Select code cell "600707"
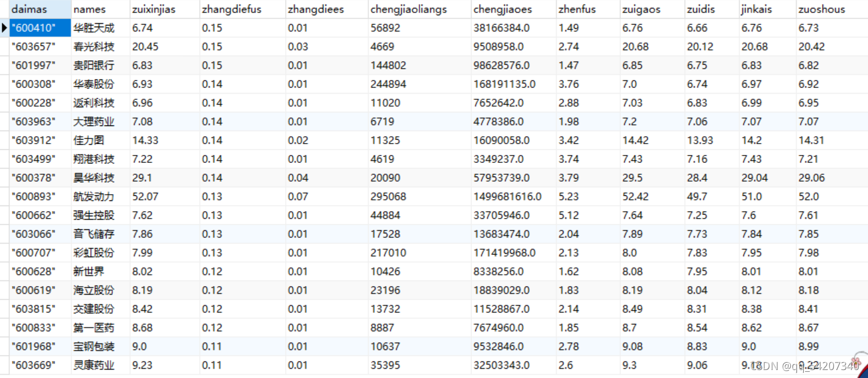The height and width of the screenshot is (378, 868). tap(40, 253)
